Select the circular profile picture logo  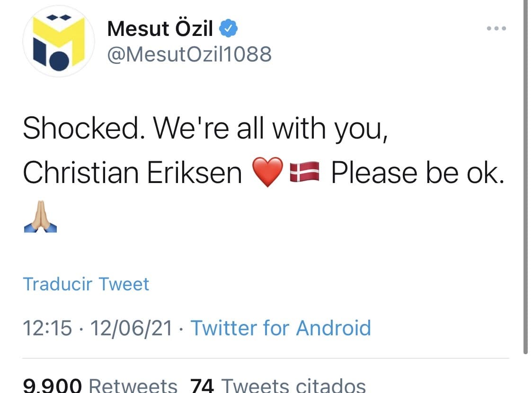click(x=58, y=41)
